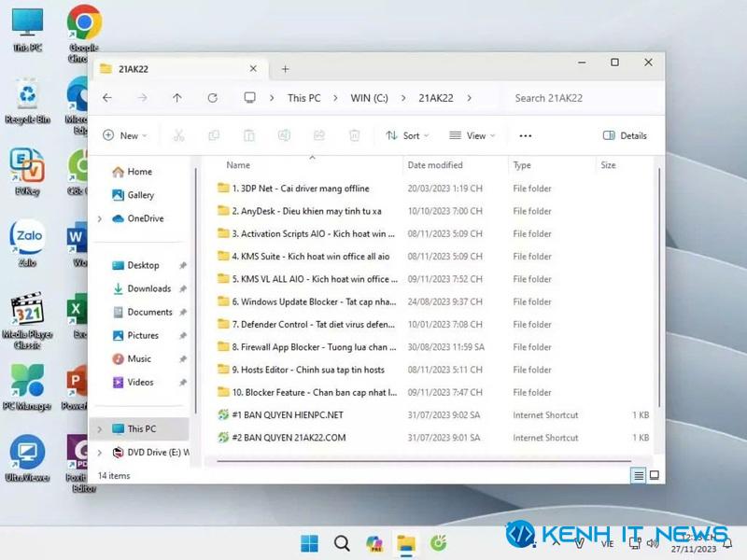Click the file list vertical scrollbar
747x560 pixels.
[659, 287]
